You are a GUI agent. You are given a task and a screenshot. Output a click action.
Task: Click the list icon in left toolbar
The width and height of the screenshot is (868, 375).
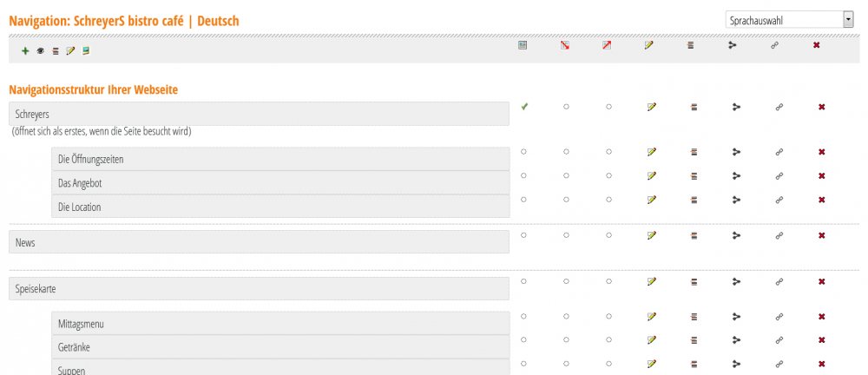click(56, 51)
